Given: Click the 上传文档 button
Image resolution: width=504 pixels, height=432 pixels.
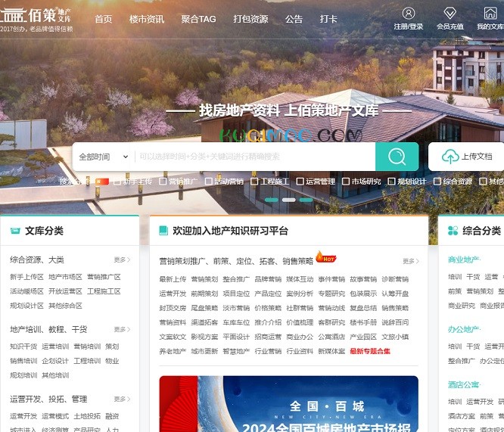Looking at the screenshot, I should coord(466,157).
